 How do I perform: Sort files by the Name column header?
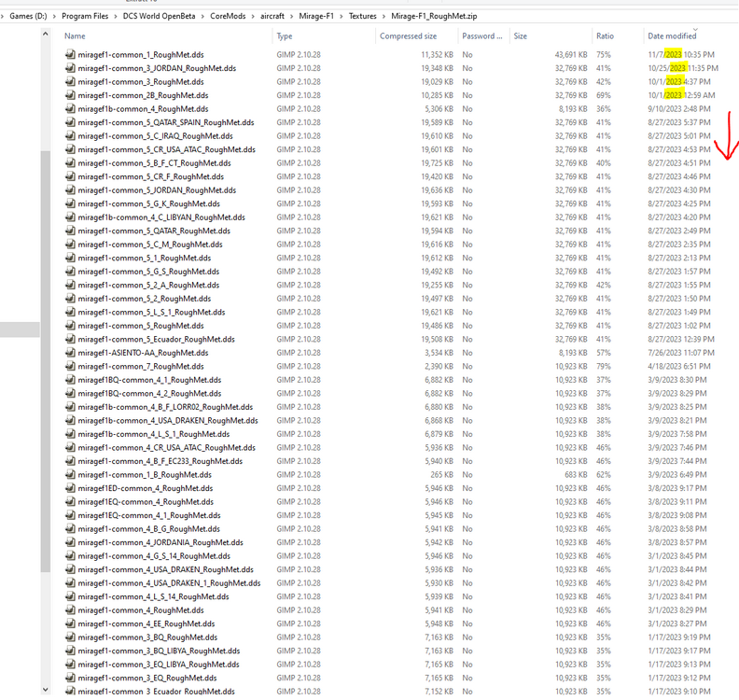point(75,35)
